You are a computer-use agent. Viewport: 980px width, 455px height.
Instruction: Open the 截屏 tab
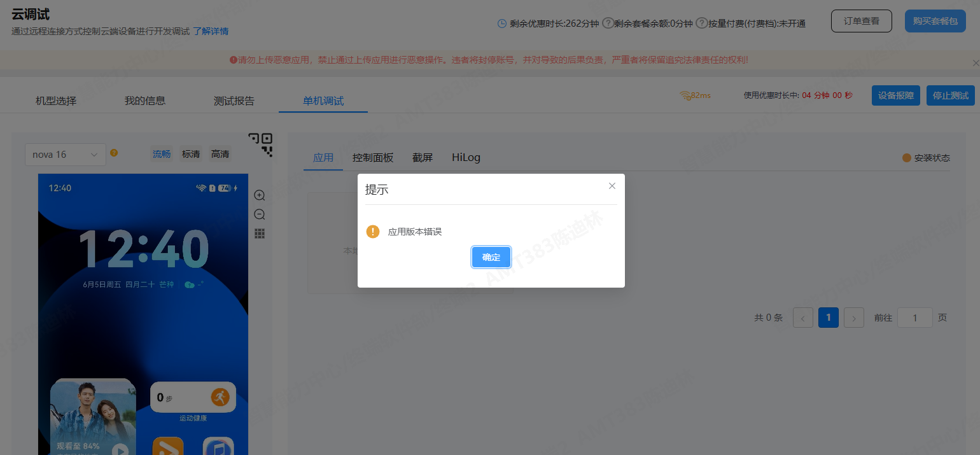coord(423,157)
